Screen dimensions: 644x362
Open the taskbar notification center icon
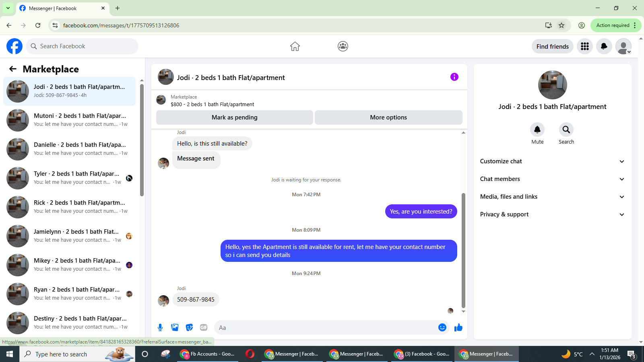click(x=632, y=354)
